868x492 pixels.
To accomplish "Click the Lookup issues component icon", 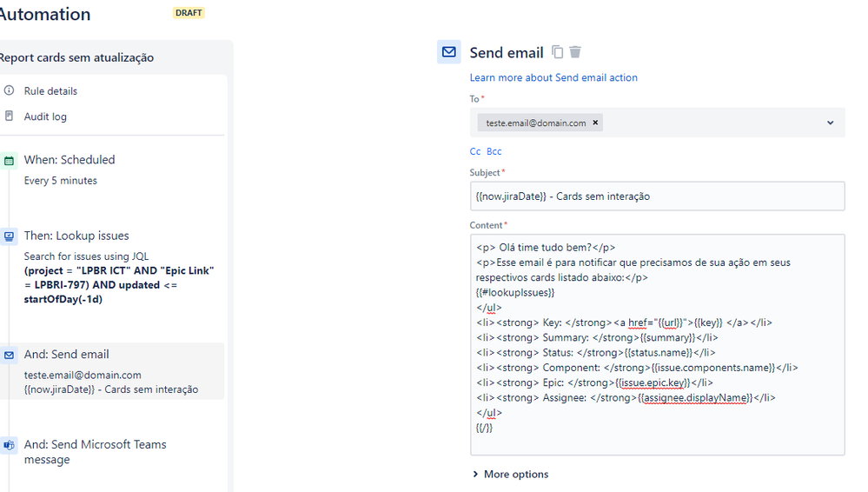I will (10, 236).
